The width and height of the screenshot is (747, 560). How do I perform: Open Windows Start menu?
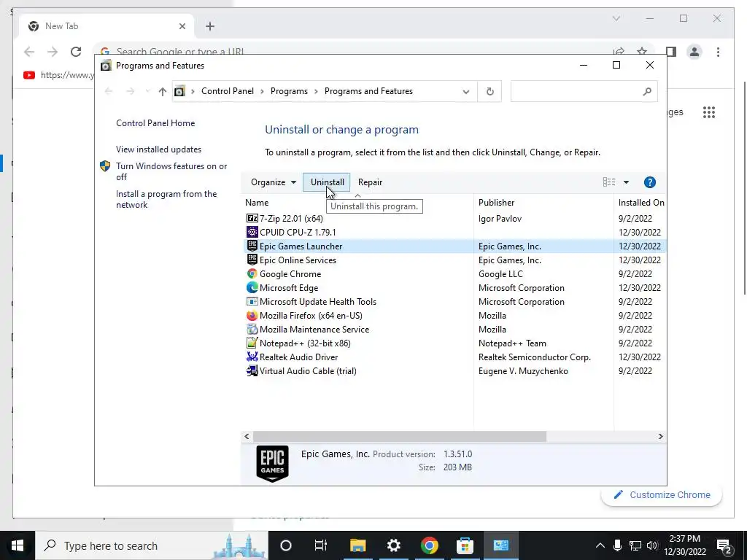[x=18, y=545]
